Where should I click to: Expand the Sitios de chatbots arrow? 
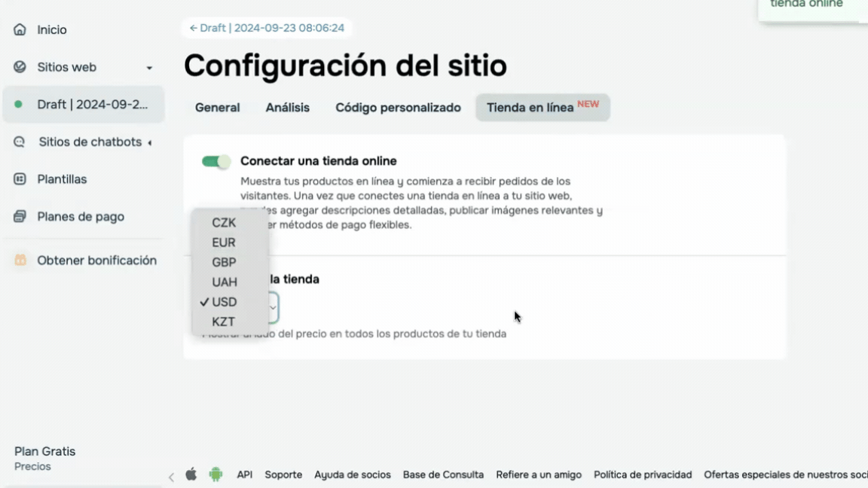tap(149, 142)
